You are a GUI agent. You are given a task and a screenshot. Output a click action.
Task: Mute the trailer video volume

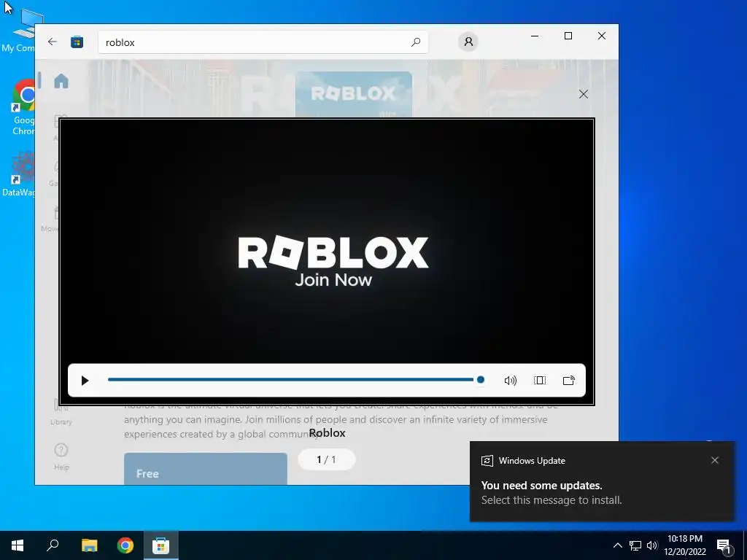(510, 381)
